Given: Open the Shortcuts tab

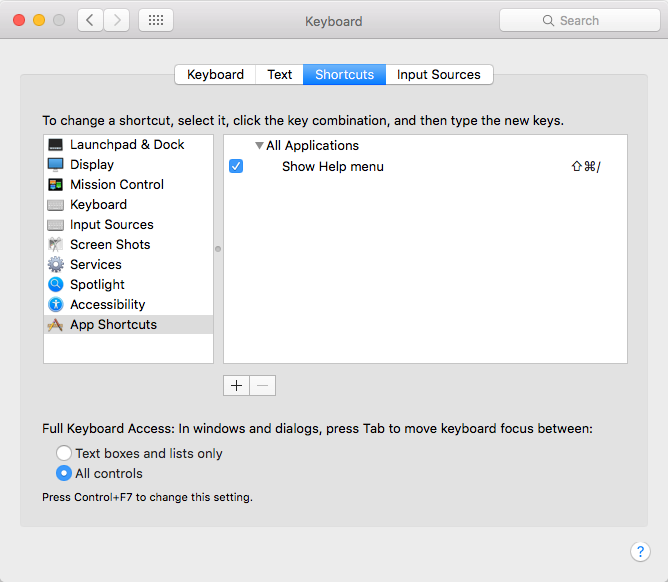Looking at the screenshot, I should [345, 75].
